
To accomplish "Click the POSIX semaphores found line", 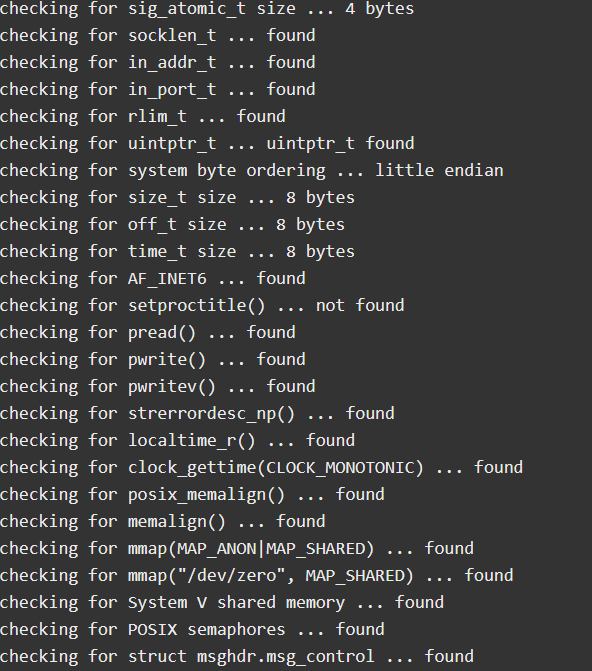I will coord(192,629).
